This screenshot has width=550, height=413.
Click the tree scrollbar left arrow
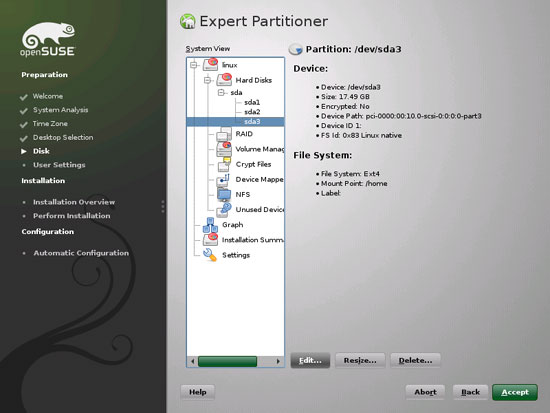click(192, 361)
